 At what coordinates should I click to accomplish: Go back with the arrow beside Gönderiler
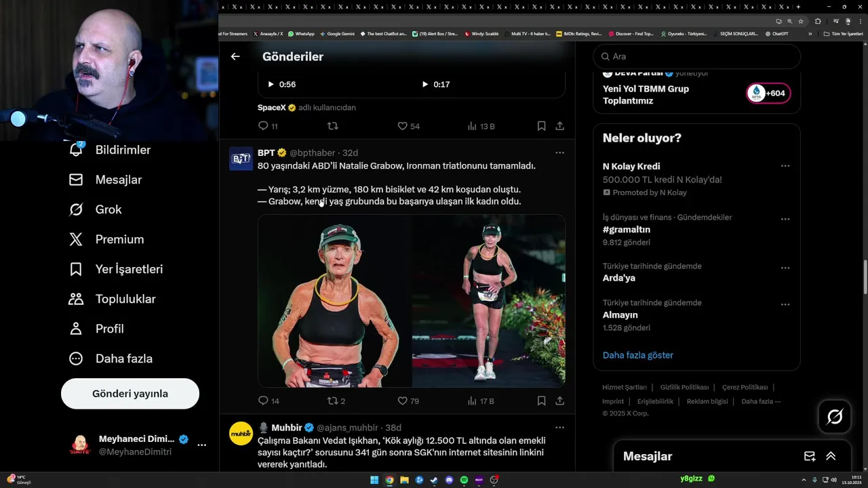pos(235,56)
